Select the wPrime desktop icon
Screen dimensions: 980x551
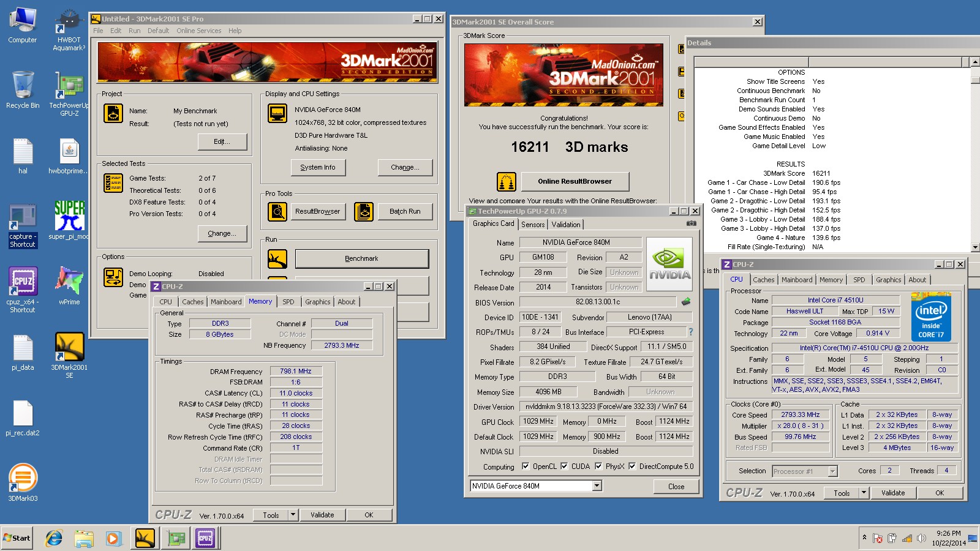[x=69, y=285]
